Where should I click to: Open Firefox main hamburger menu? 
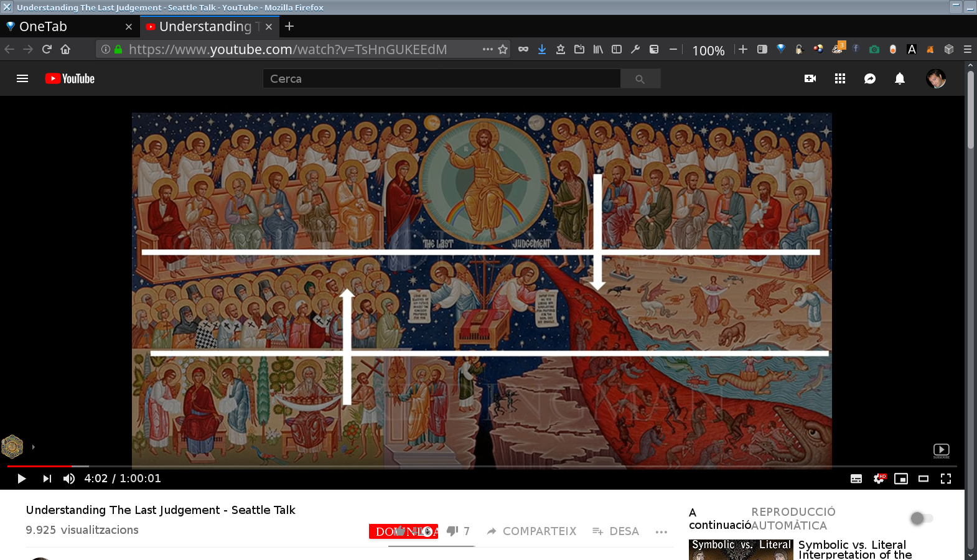click(968, 49)
